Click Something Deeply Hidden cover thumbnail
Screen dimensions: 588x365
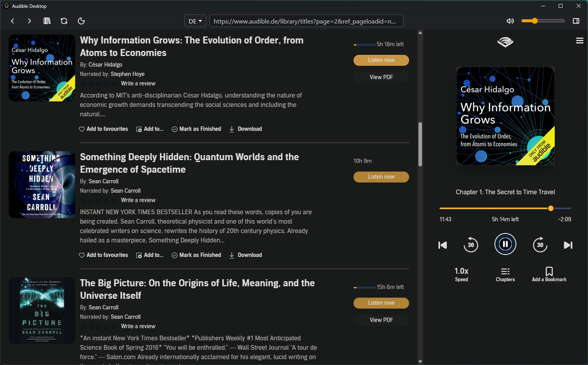click(x=42, y=184)
